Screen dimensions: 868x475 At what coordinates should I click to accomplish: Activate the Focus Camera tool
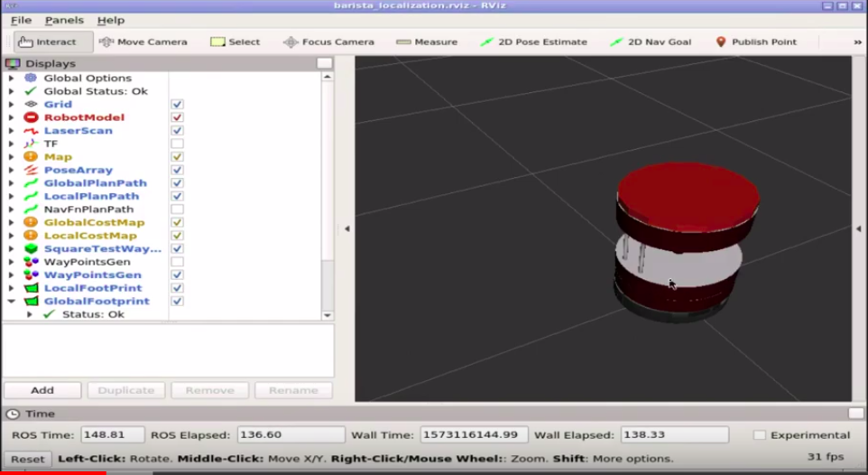328,42
